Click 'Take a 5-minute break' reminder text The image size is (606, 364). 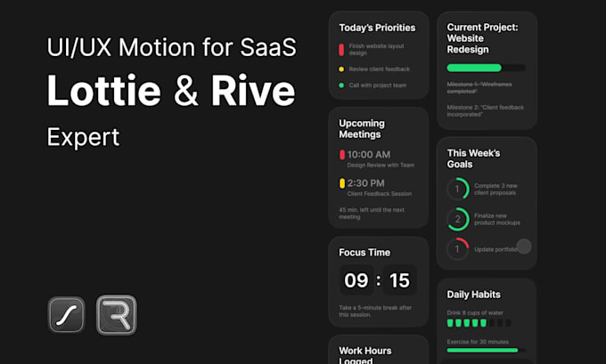pyautogui.click(x=375, y=311)
